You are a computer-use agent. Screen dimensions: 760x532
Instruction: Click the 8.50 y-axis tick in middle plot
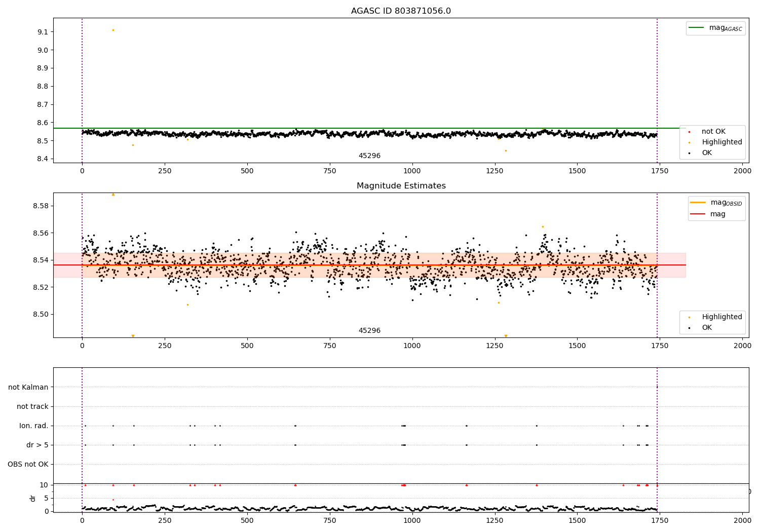pos(41,315)
